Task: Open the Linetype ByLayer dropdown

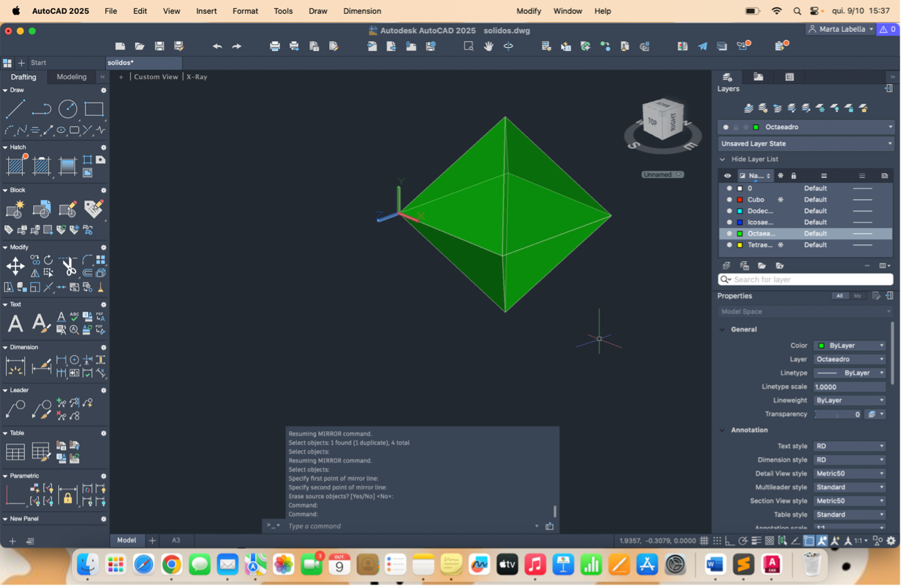Action: (850, 373)
